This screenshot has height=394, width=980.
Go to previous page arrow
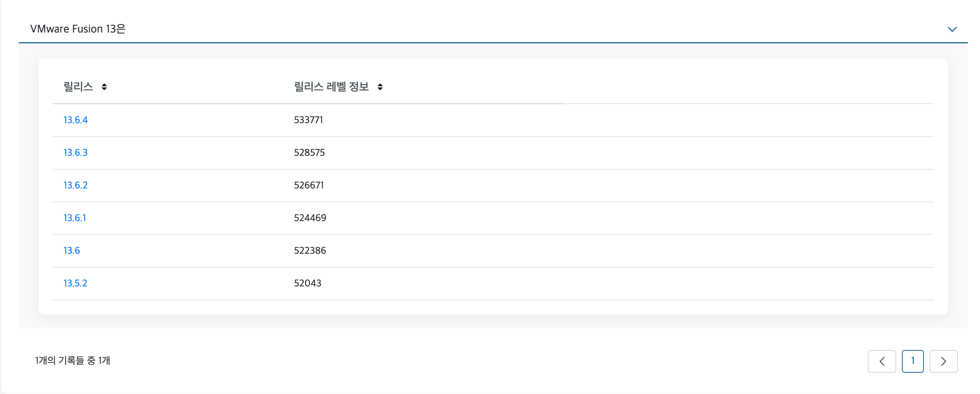(882, 361)
